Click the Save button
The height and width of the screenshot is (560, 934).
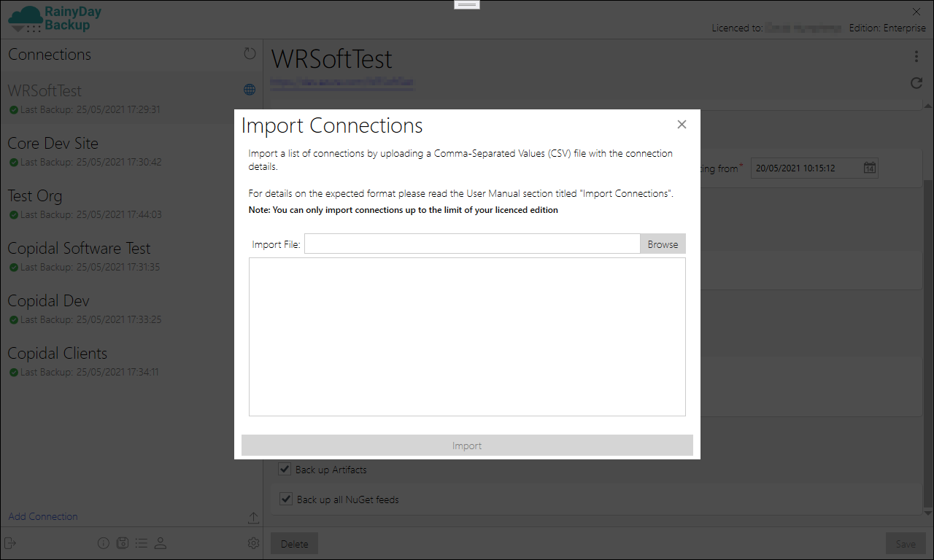pos(906,543)
